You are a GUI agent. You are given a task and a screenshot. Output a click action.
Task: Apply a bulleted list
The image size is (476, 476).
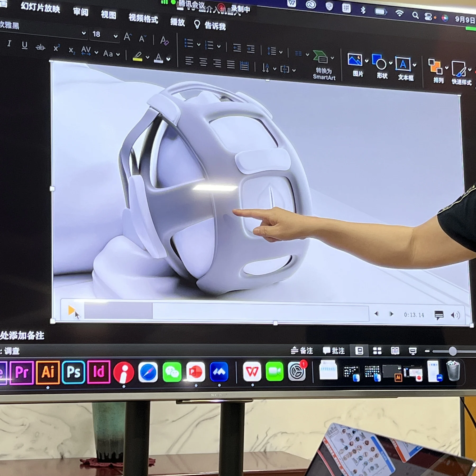(189, 43)
